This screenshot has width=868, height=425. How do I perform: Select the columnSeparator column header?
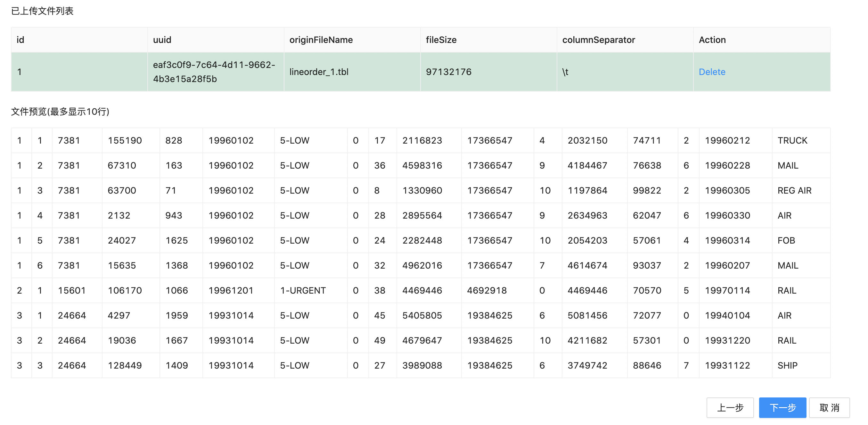pyautogui.click(x=625, y=40)
